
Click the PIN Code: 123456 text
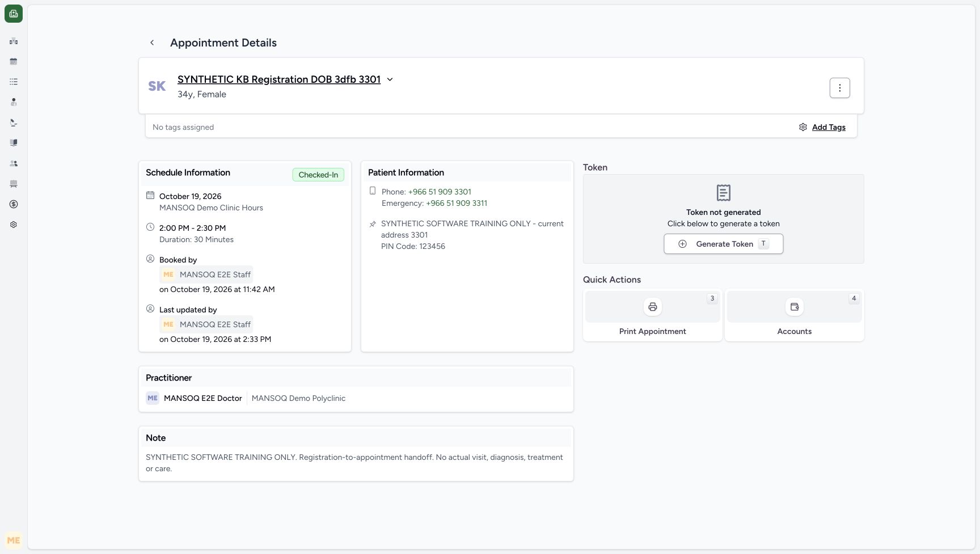point(413,246)
